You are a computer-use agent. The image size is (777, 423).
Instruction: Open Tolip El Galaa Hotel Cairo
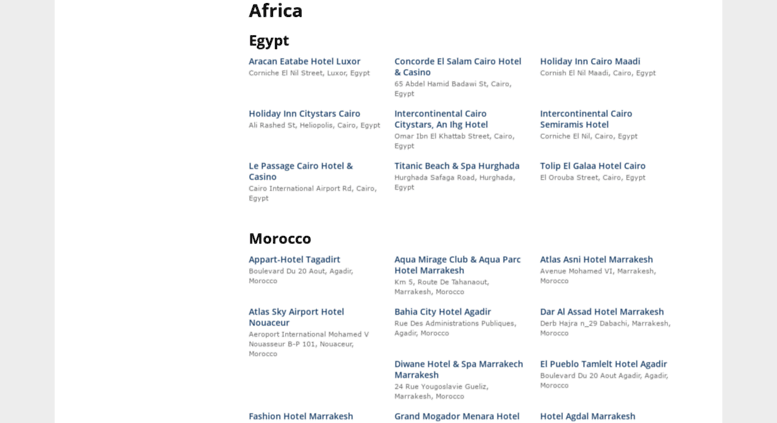[x=593, y=166]
